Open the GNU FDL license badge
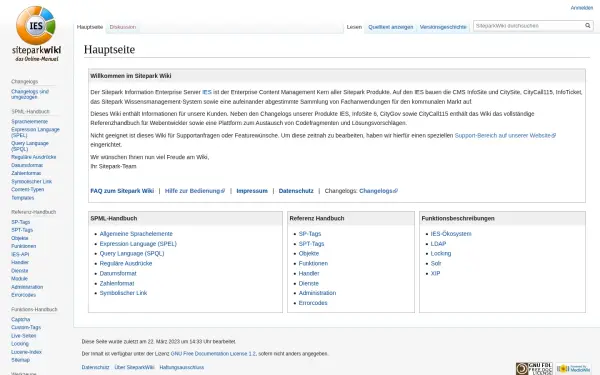This screenshot has width=600, height=375. click(x=534, y=368)
